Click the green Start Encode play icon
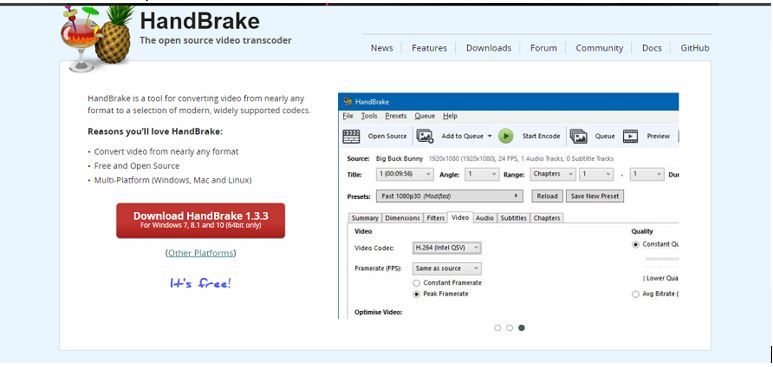Screen dimensions: 773x367 [505, 136]
